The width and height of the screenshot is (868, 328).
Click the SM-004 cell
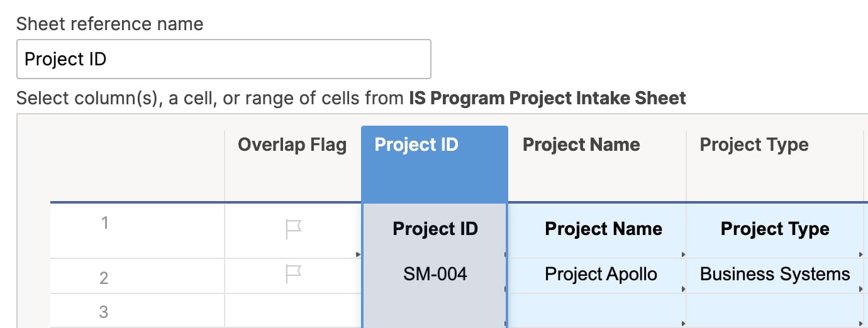tap(435, 275)
